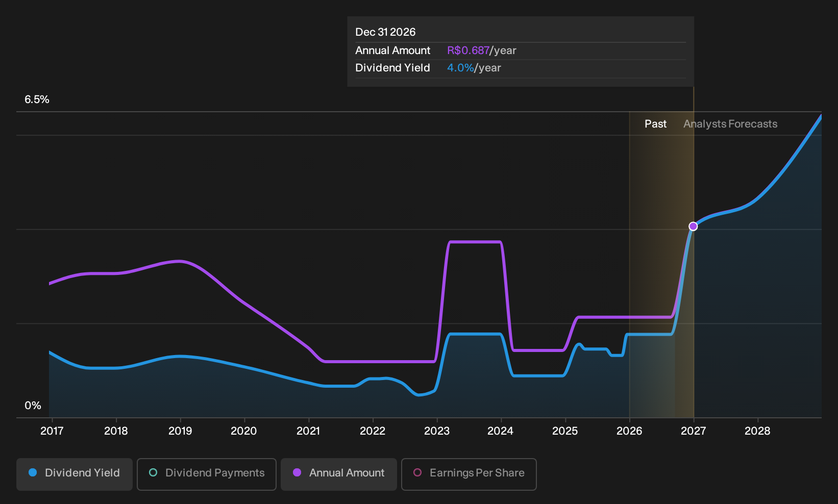Click the purple data point marker at 2027
The image size is (838, 504).
pos(693,226)
